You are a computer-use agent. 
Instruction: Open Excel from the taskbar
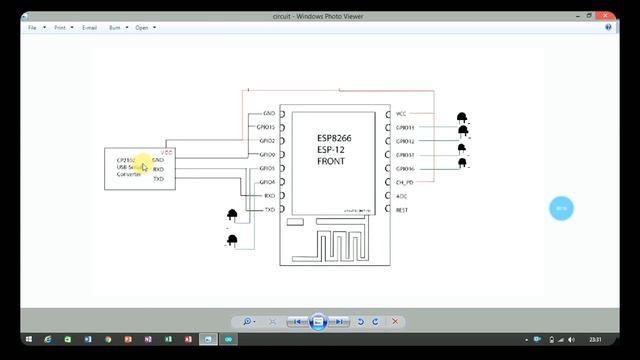[x=168, y=339]
